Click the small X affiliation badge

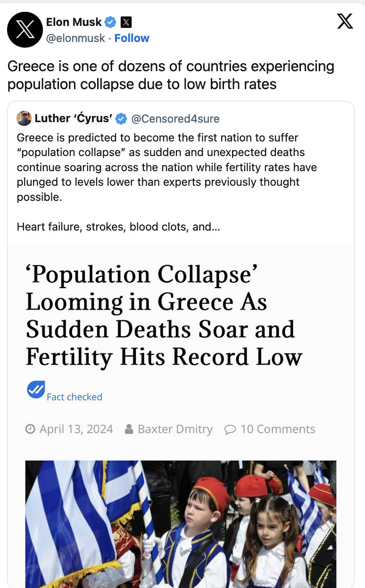click(126, 22)
